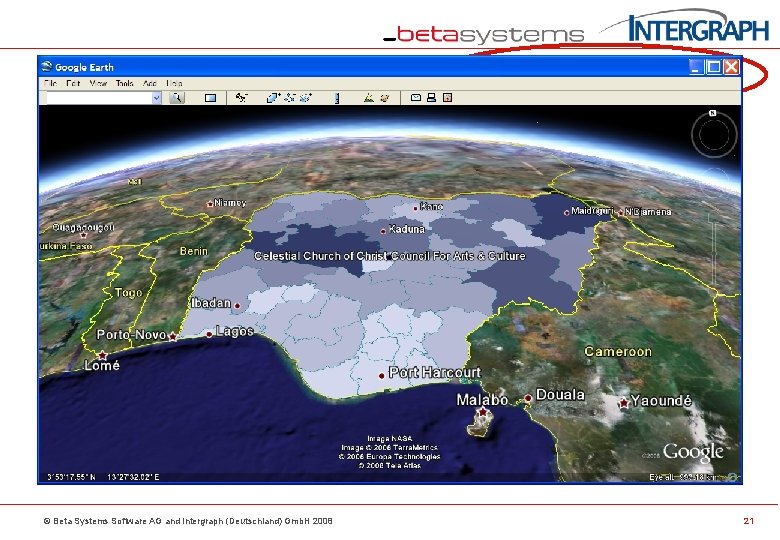Click the Kaduna placemark dot

click(383, 231)
